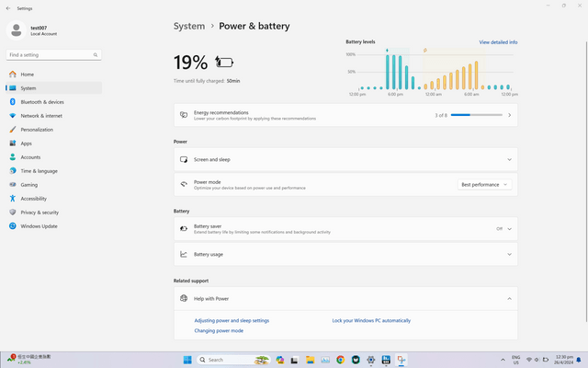Viewport: 588px width, 368px height.
Task: Open Apps settings page
Action: click(53, 144)
